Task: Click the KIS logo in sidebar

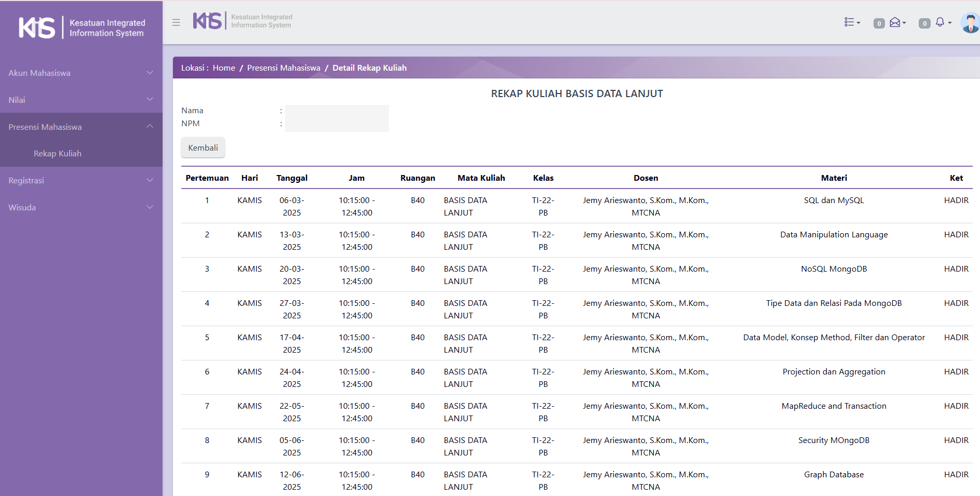Action: (37, 28)
